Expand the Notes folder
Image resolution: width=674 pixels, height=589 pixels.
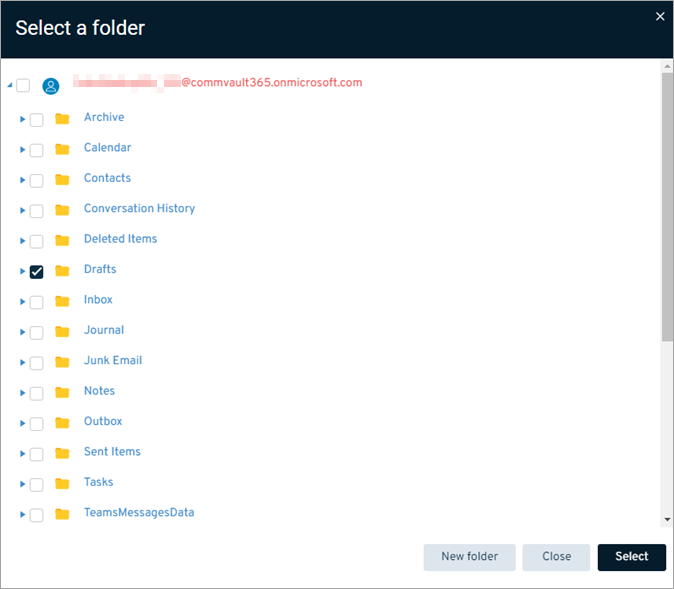[x=22, y=393]
